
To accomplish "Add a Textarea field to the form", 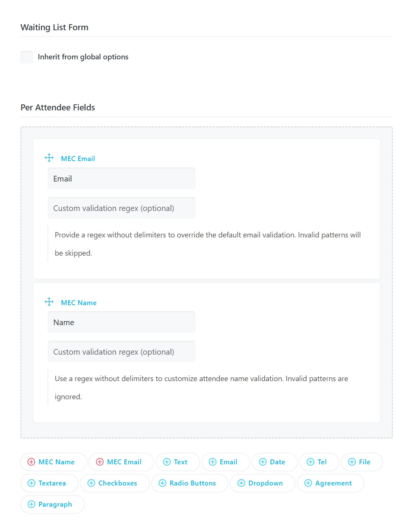I will (x=49, y=483).
